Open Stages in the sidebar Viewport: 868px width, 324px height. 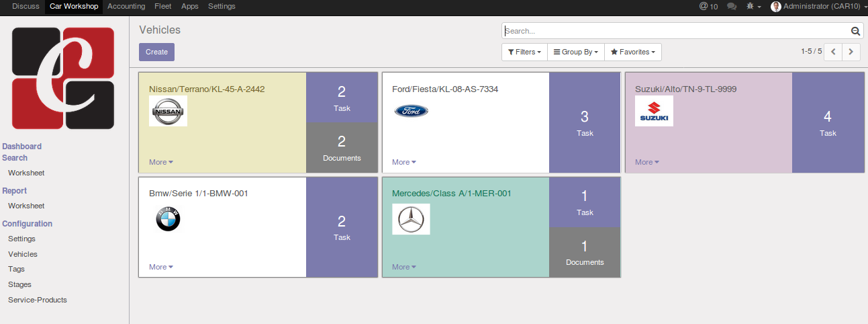coord(19,284)
